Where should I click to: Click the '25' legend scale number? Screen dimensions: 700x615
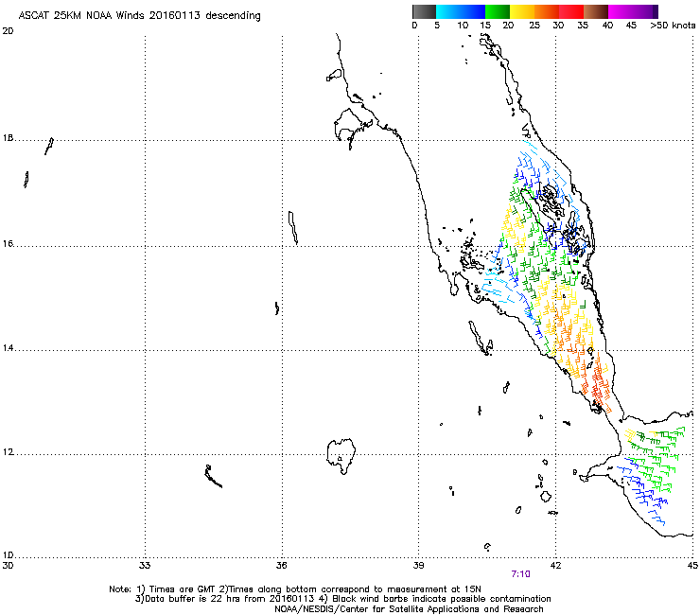click(534, 26)
